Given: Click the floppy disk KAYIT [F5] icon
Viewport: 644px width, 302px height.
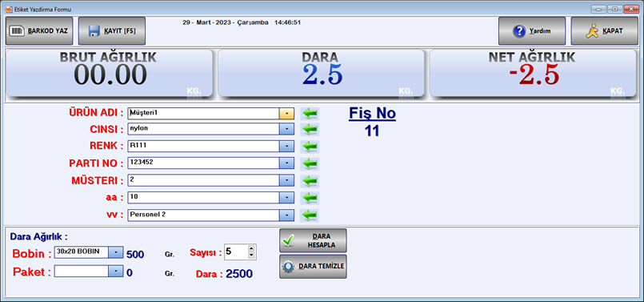Looking at the screenshot, I should coord(94,31).
